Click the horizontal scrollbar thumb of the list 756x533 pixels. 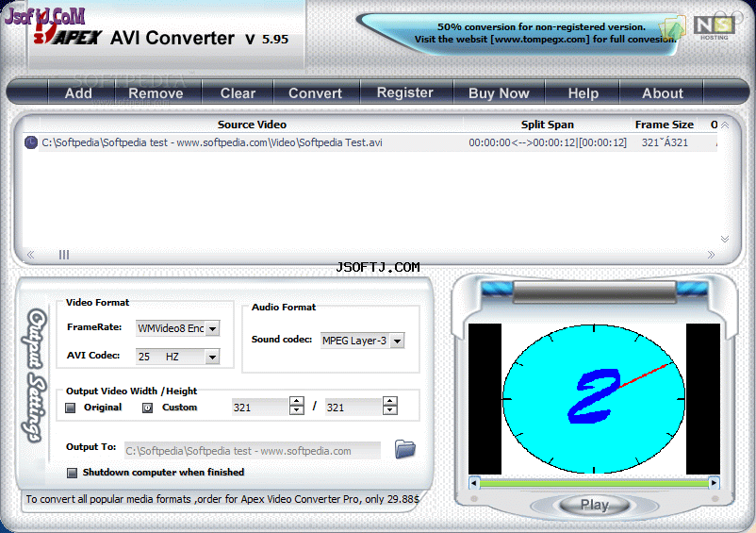tap(64, 255)
